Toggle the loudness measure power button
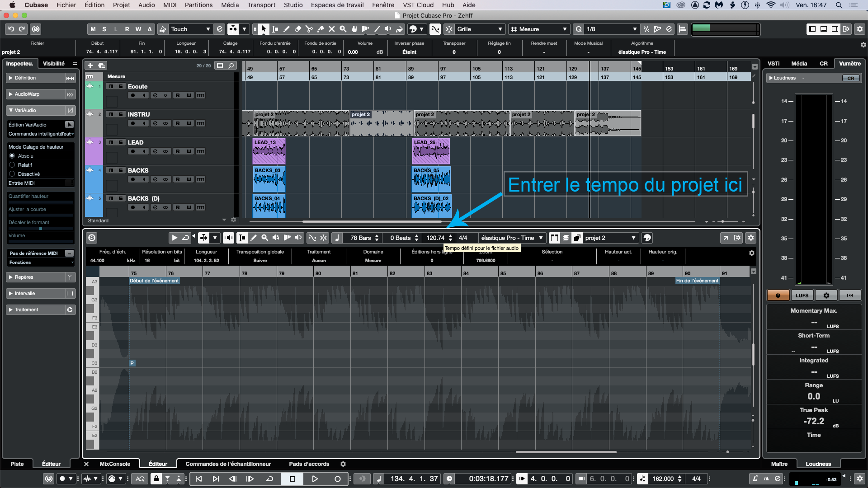 pos(778,296)
